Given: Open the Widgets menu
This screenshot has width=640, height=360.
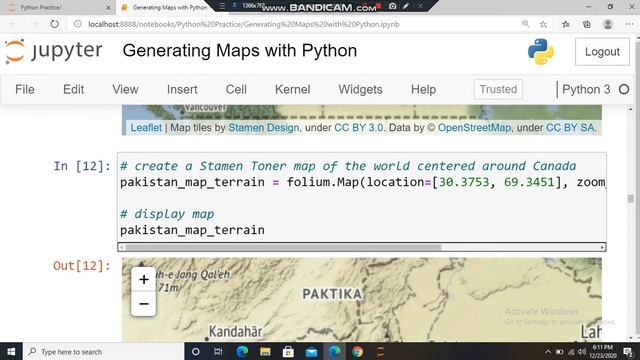Looking at the screenshot, I should click(x=360, y=89).
